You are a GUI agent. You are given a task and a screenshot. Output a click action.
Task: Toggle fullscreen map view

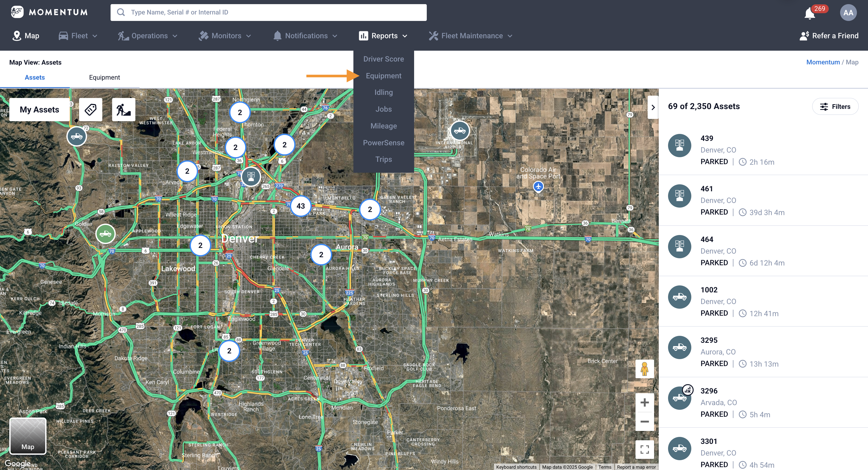pos(644,449)
